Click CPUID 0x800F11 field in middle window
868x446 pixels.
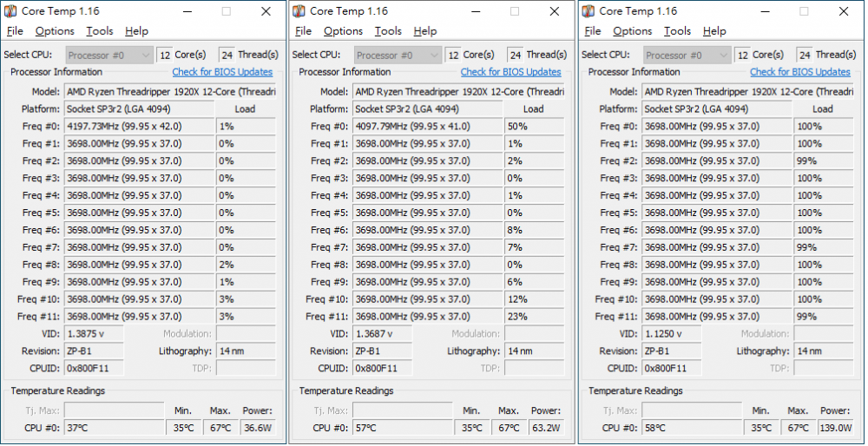tap(383, 369)
